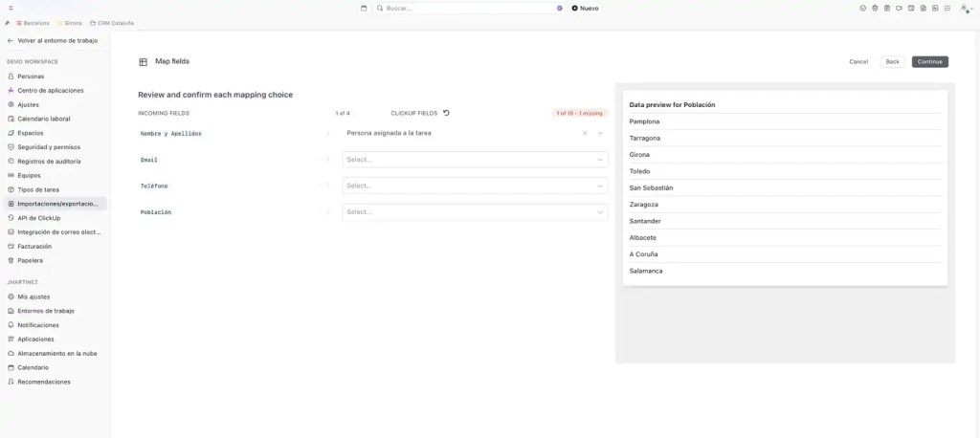
Task: Open the user avatar menu
Action: tap(965, 8)
